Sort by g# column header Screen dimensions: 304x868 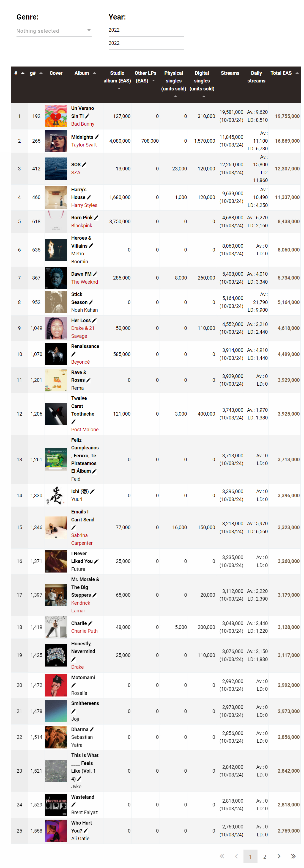pos(36,73)
